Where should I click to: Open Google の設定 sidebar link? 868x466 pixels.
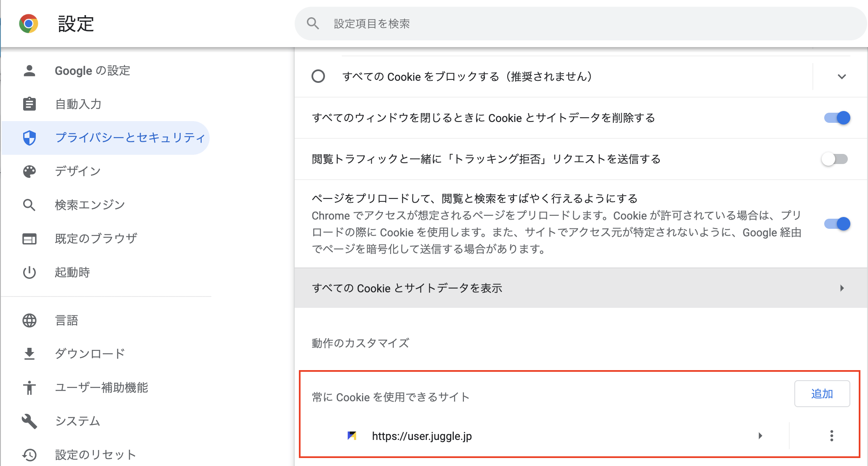92,71
